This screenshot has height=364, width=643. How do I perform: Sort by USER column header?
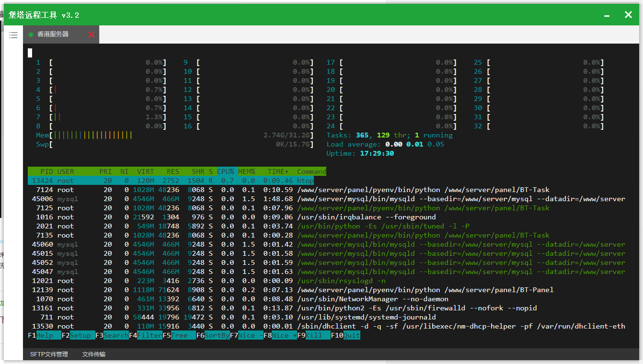click(66, 171)
